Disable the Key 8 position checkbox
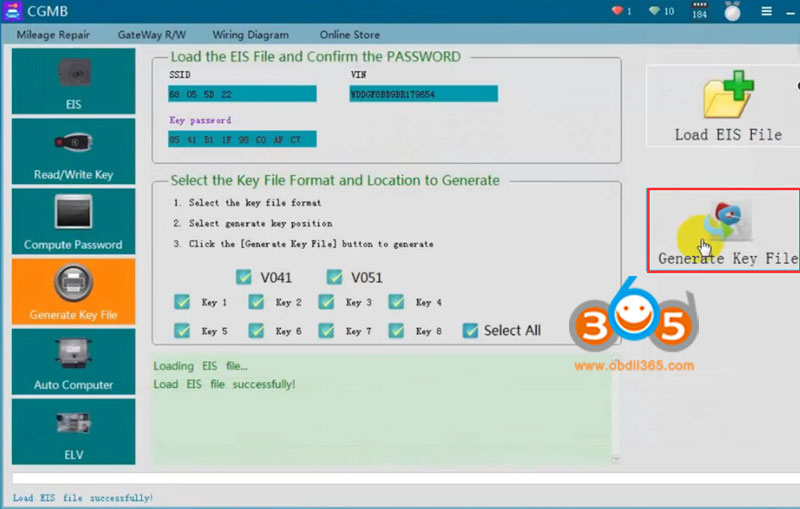 (397, 330)
